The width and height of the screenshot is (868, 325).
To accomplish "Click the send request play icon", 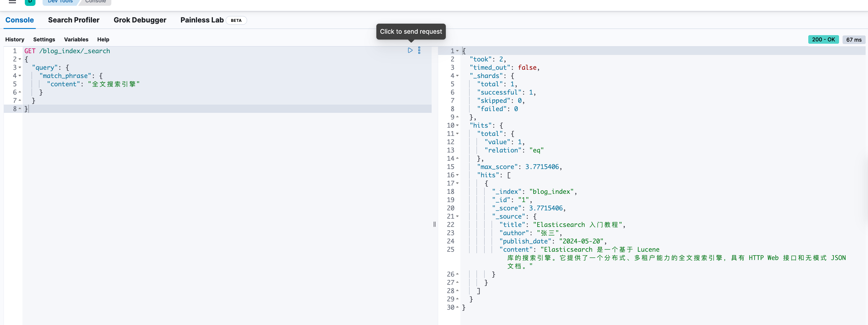I will coord(410,50).
